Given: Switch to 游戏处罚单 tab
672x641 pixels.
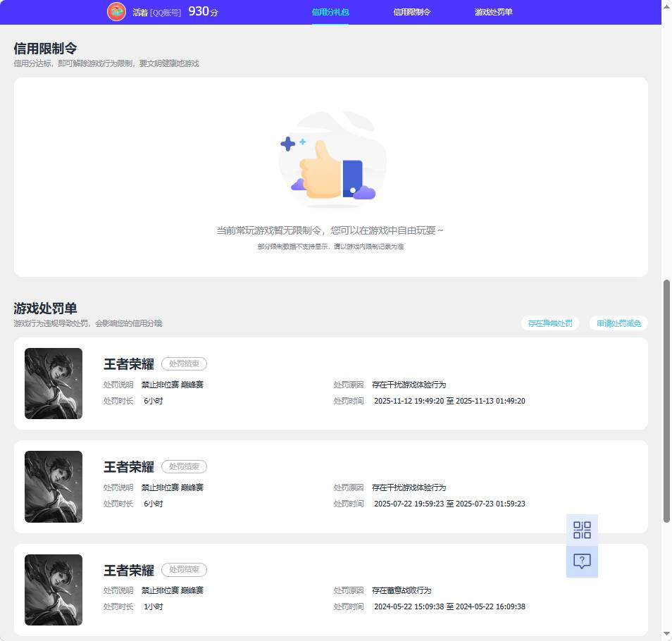Looking at the screenshot, I should [x=493, y=12].
